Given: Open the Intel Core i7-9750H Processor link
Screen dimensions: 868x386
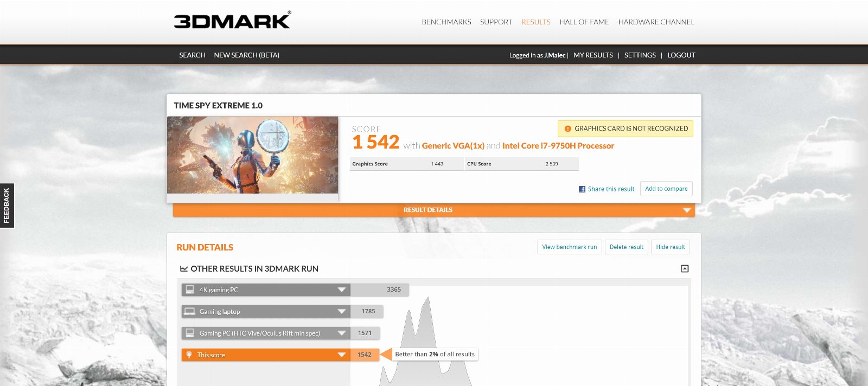Looking at the screenshot, I should 558,146.
